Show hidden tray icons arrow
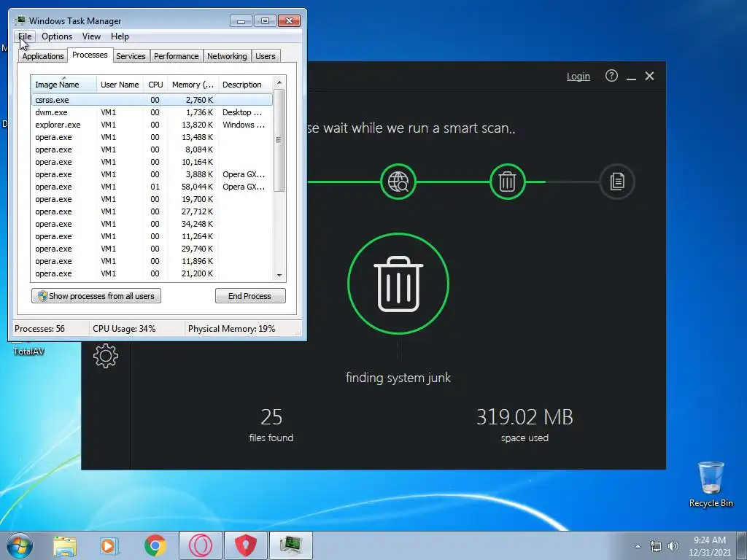This screenshot has width=747, height=560. click(x=638, y=546)
